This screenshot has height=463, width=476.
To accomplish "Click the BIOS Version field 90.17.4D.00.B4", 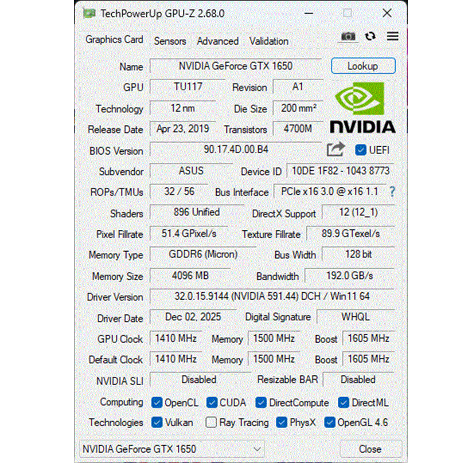I will click(x=236, y=150).
